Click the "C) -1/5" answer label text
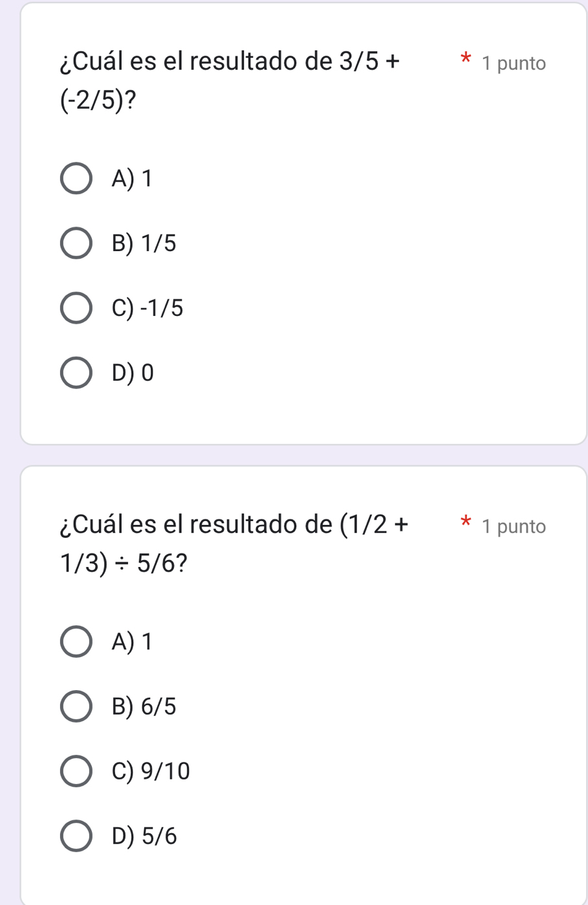This screenshot has height=905, width=588. coord(147,308)
